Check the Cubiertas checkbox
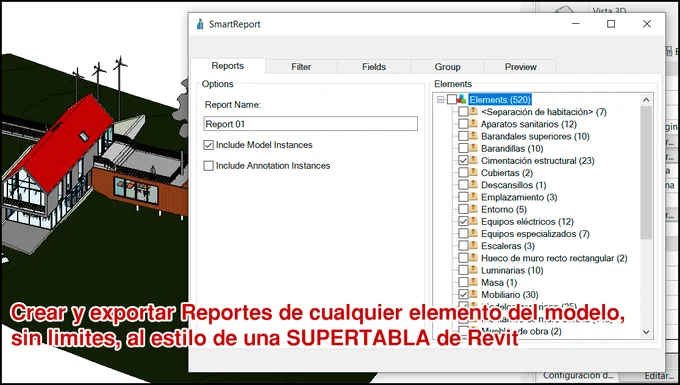The image size is (680, 385). pyautogui.click(x=463, y=173)
